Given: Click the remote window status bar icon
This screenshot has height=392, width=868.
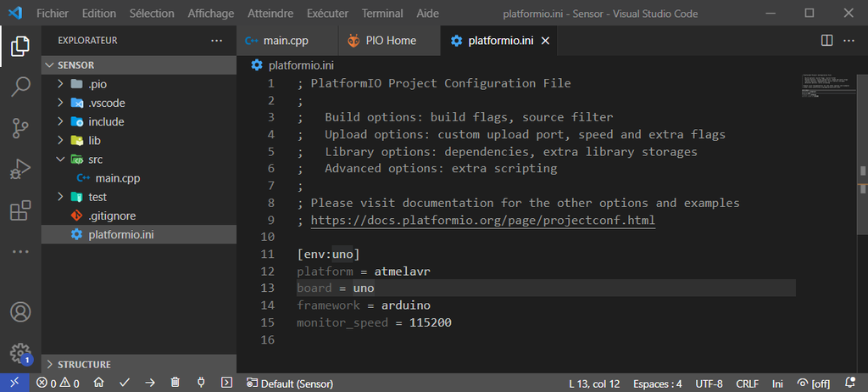Looking at the screenshot, I should coord(15,383).
